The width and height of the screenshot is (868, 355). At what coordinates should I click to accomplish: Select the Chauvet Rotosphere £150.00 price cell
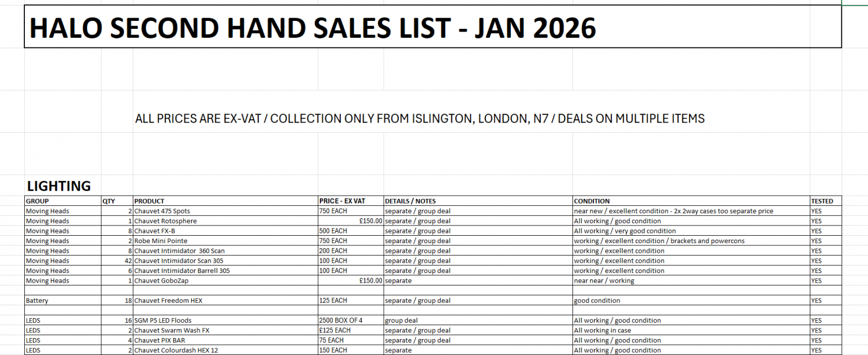click(x=350, y=221)
